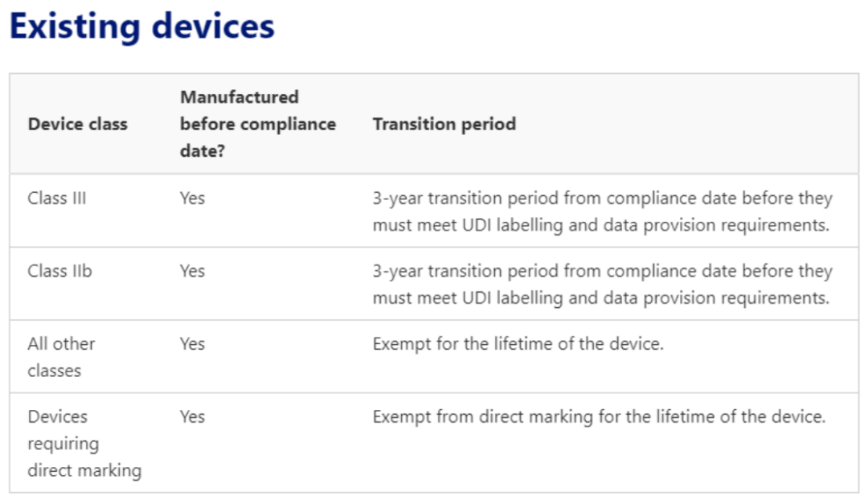This screenshot has height=504, width=868.
Task: Select the "All other classes" cell
Action: click(x=61, y=357)
